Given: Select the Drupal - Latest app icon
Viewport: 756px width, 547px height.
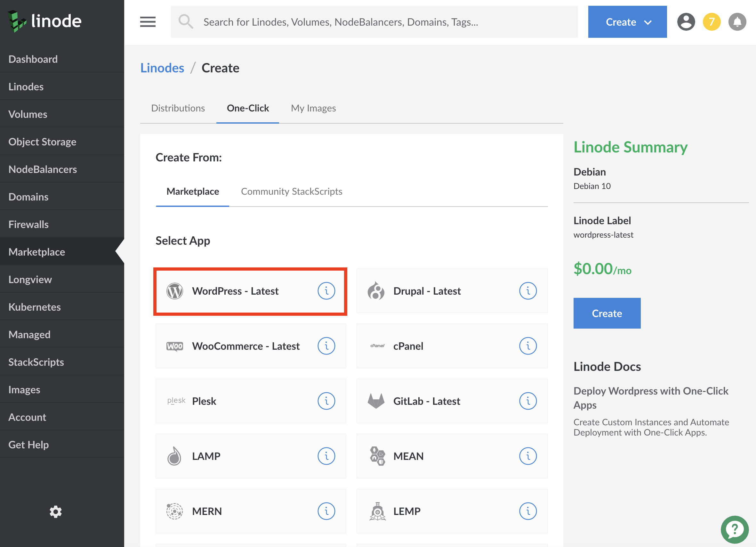Looking at the screenshot, I should [376, 290].
